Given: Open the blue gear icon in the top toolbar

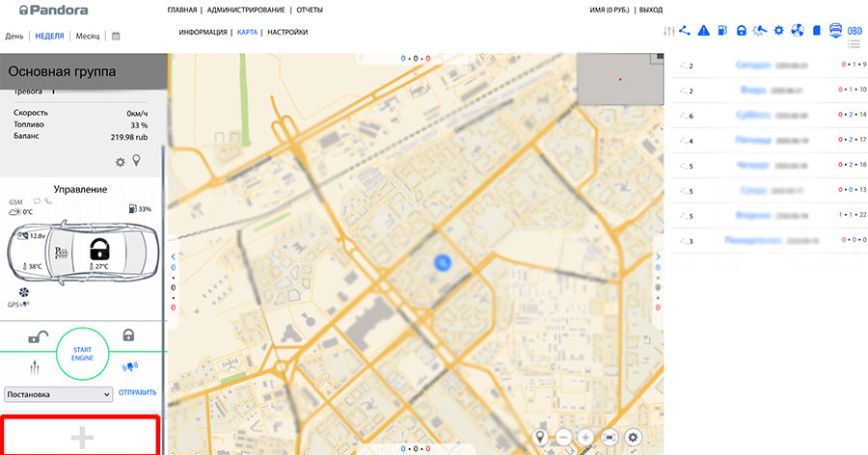Looking at the screenshot, I should click(x=779, y=31).
